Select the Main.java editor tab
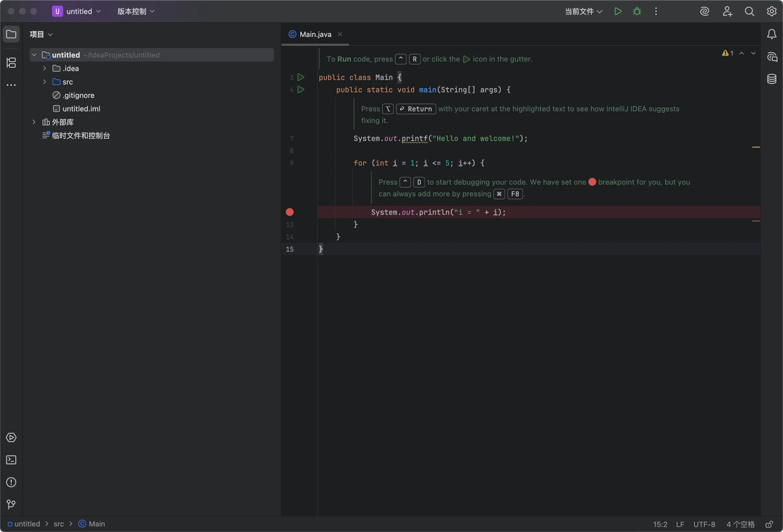This screenshot has width=783, height=532. 315,34
